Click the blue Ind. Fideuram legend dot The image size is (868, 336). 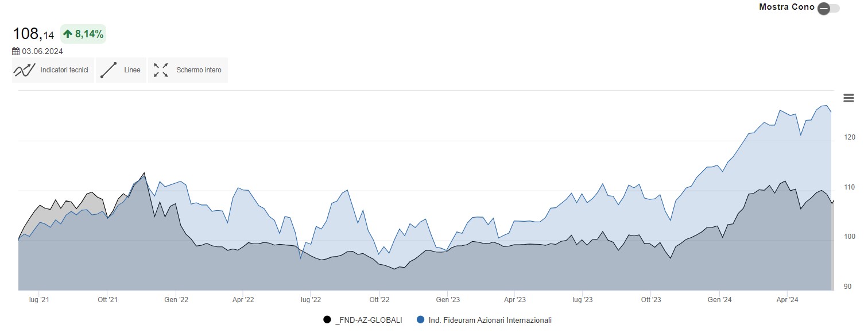tap(421, 320)
